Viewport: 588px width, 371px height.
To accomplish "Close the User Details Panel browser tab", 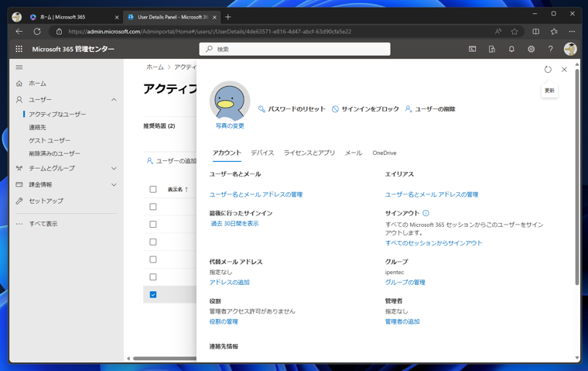I will tap(214, 17).
